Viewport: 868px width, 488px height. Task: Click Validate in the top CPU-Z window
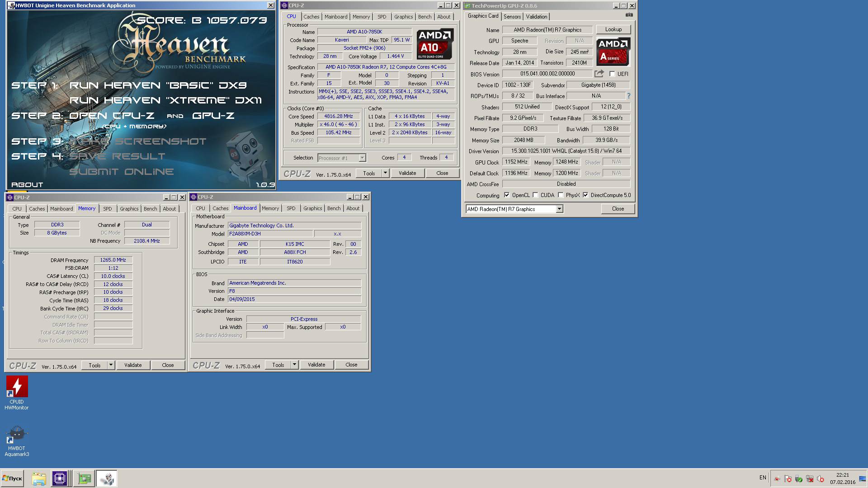(407, 173)
